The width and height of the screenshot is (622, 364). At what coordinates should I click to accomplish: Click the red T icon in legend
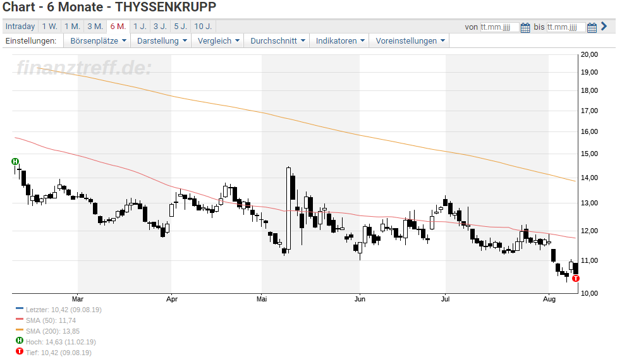20,351
